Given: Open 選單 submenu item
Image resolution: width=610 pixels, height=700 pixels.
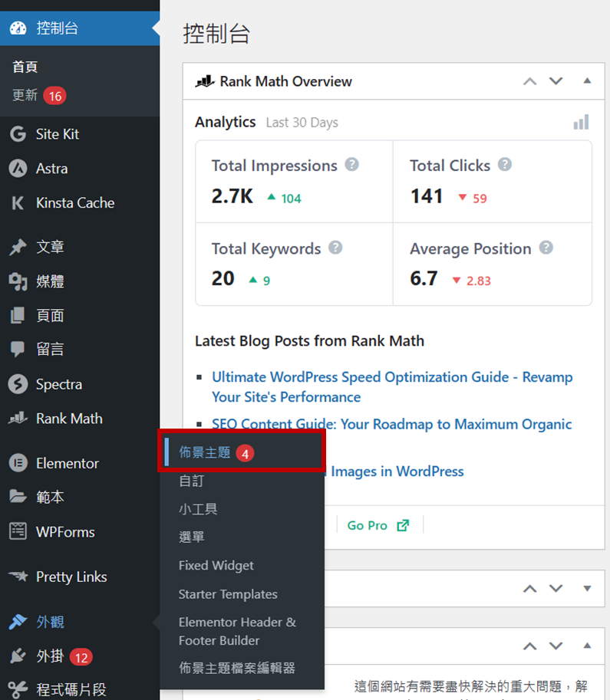Looking at the screenshot, I should click(x=192, y=537).
